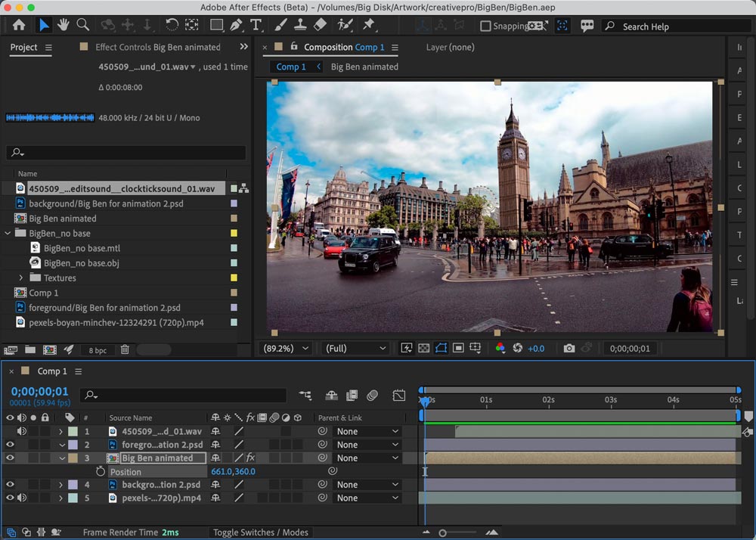Select the Zoom magnifier tool
Screen dimensions: 756x540
coord(82,25)
